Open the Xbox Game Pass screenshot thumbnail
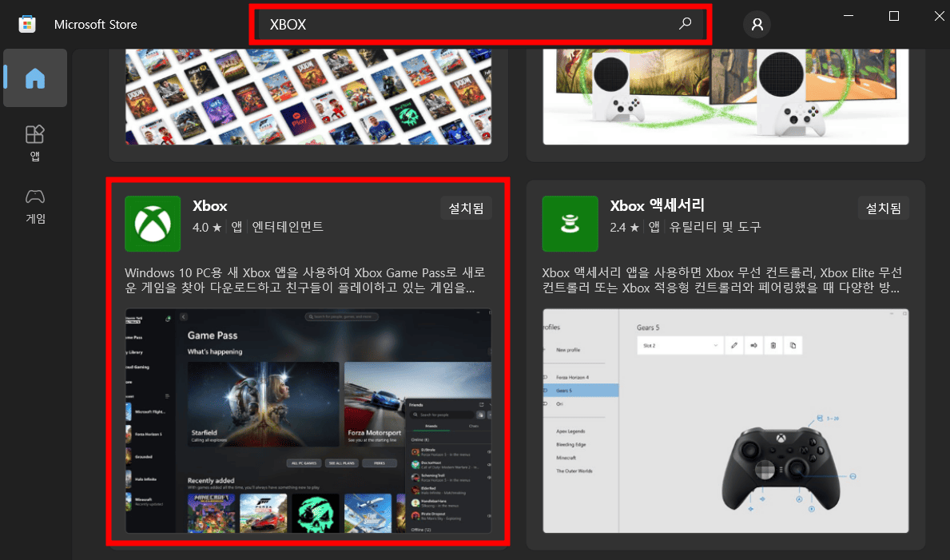950x560 pixels. click(308, 421)
